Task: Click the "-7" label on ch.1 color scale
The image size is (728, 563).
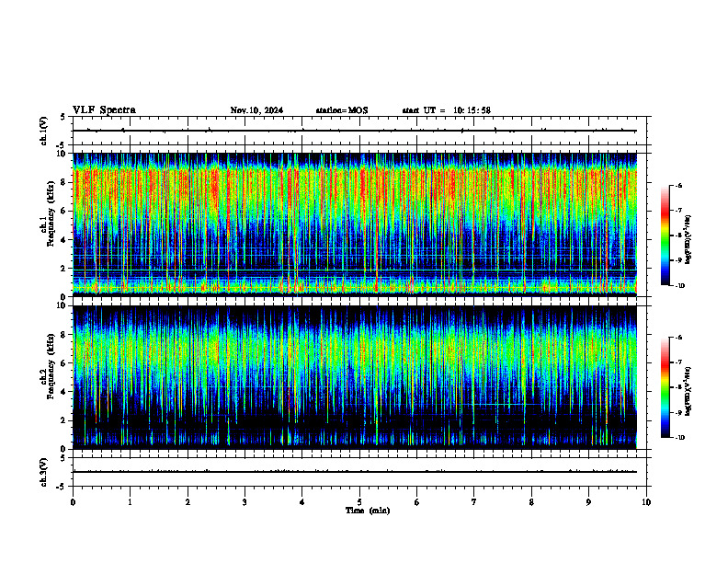Action: 679,211
